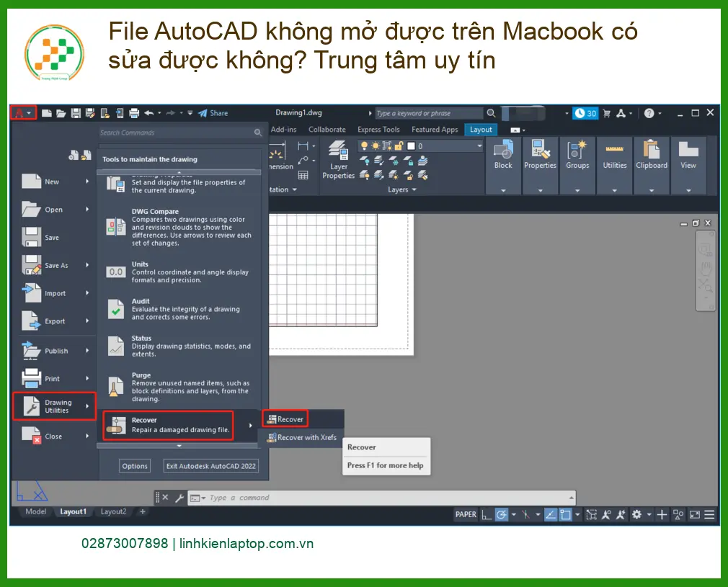
Task: Toggle Ortho mode in the status bar
Action: point(486,514)
